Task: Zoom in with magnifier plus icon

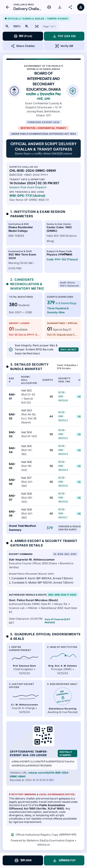Action: pyautogui.click(x=27, y=26)
